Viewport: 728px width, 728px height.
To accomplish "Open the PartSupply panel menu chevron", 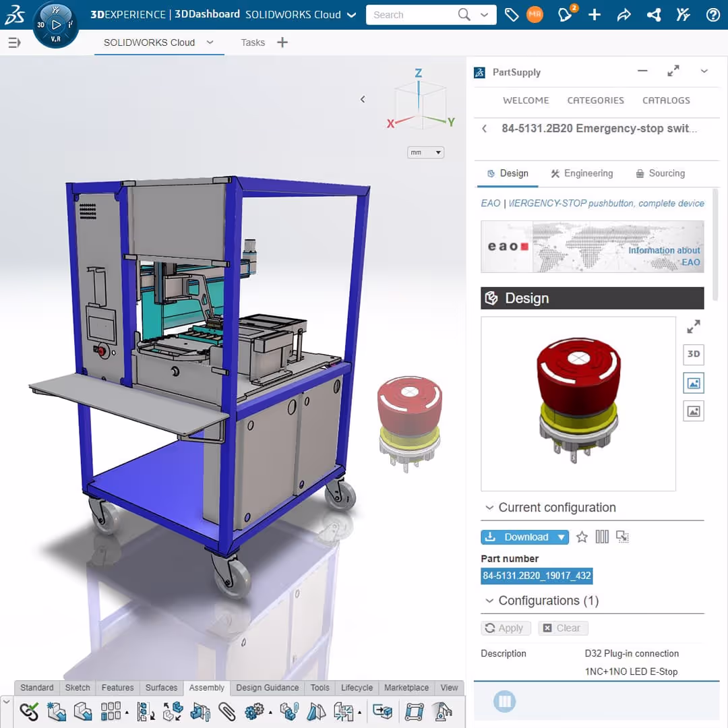I will 704,71.
